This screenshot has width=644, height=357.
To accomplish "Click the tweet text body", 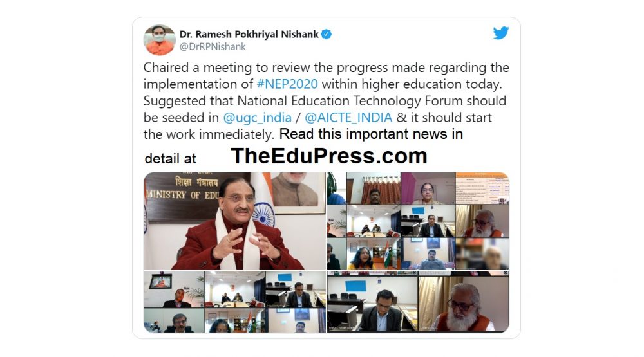I will coord(326,101).
